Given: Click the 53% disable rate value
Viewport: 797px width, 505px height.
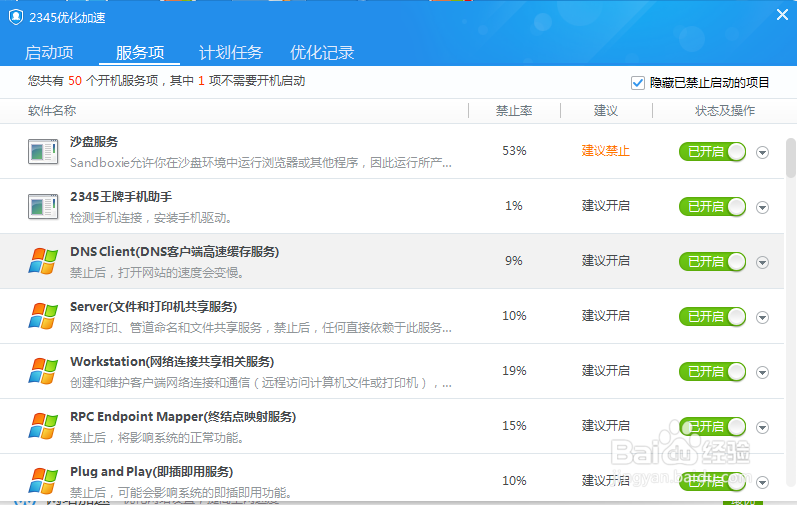Looking at the screenshot, I should coord(514,151).
